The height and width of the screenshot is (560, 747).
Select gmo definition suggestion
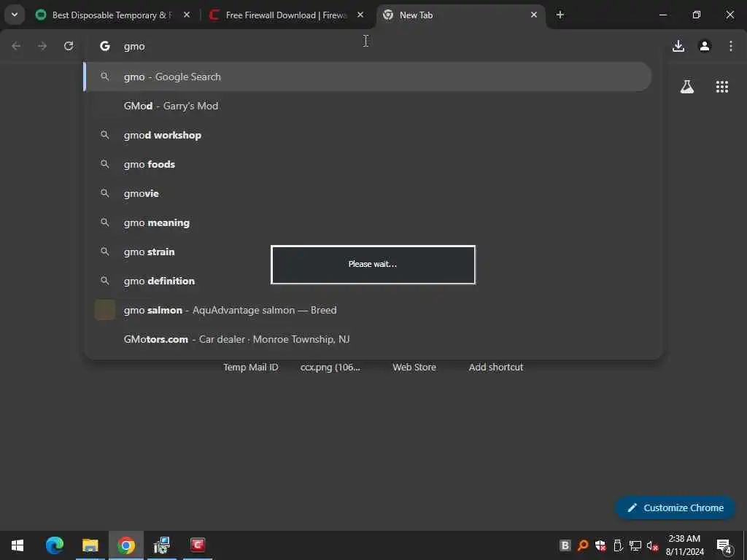click(x=368, y=281)
